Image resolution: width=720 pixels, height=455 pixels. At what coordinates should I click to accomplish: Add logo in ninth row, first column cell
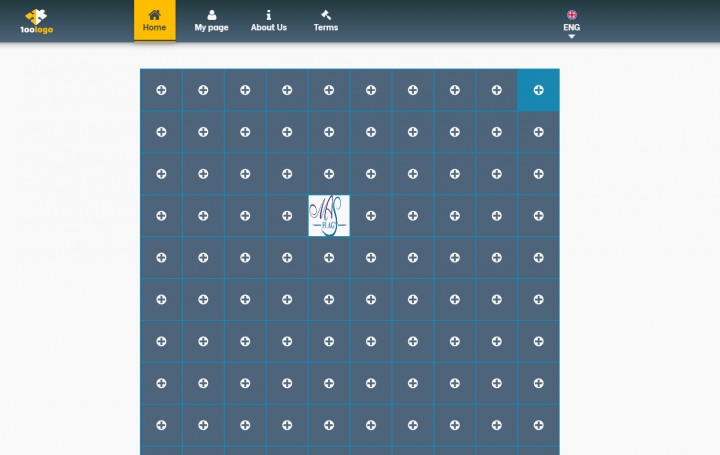click(x=161, y=425)
